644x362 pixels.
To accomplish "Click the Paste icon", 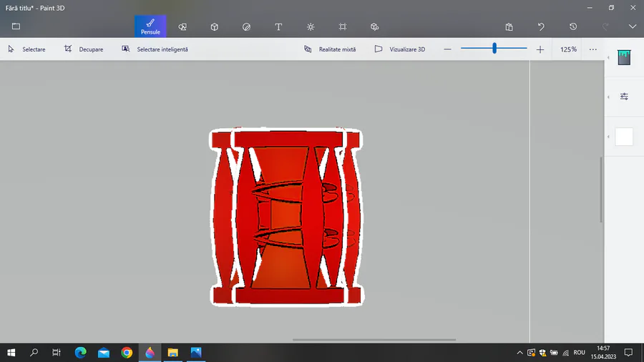I will coord(509,26).
